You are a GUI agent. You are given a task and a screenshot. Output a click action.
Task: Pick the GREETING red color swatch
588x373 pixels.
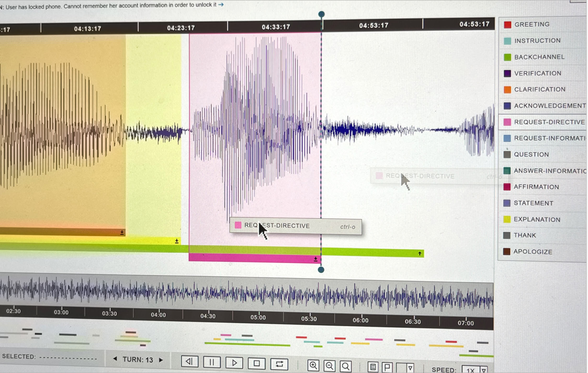[507, 25]
